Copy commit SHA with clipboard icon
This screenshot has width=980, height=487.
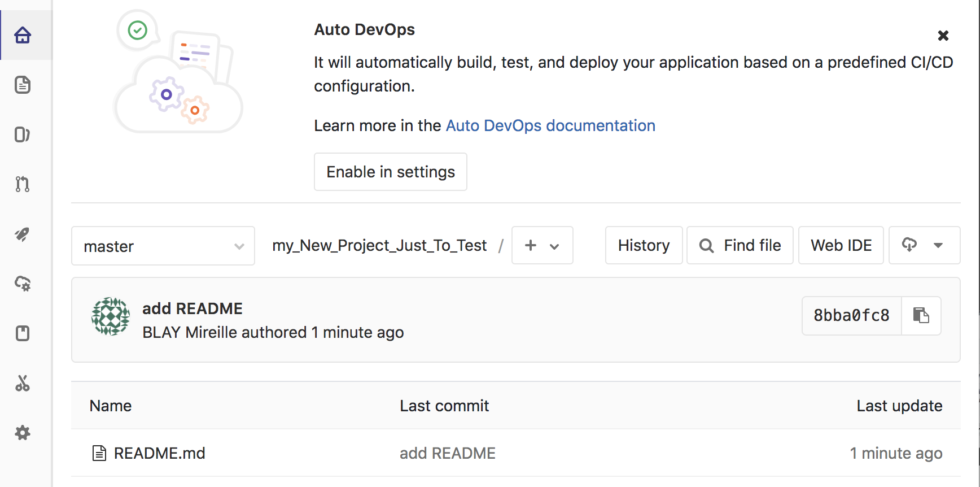(921, 315)
